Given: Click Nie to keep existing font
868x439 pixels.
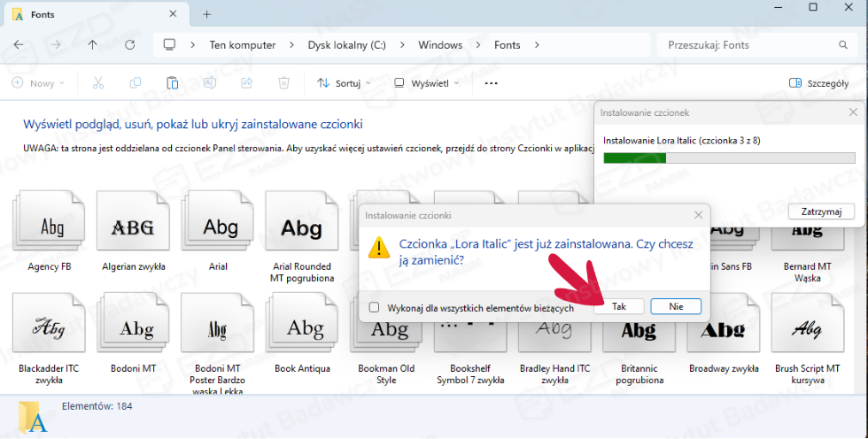Looking at the screenshot, I should pos(676,306).
